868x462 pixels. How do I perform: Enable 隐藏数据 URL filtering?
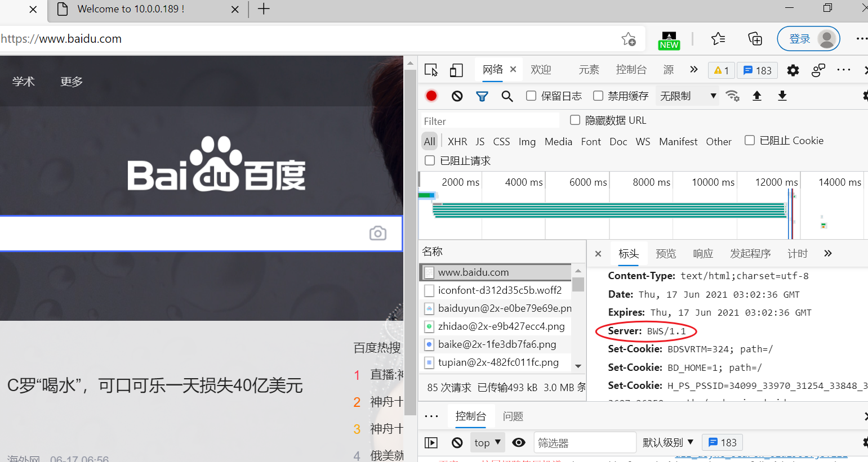[575, 120]
